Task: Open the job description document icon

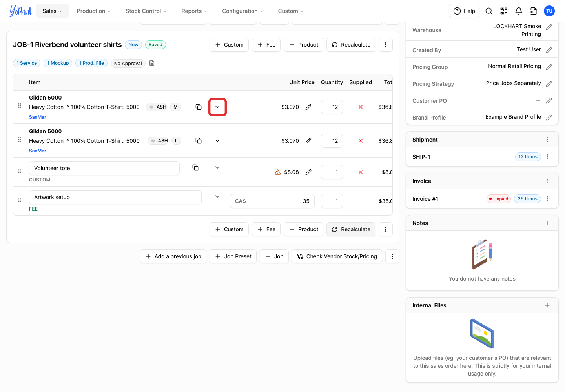Action: pyautogui.click(x=152, y=63)
